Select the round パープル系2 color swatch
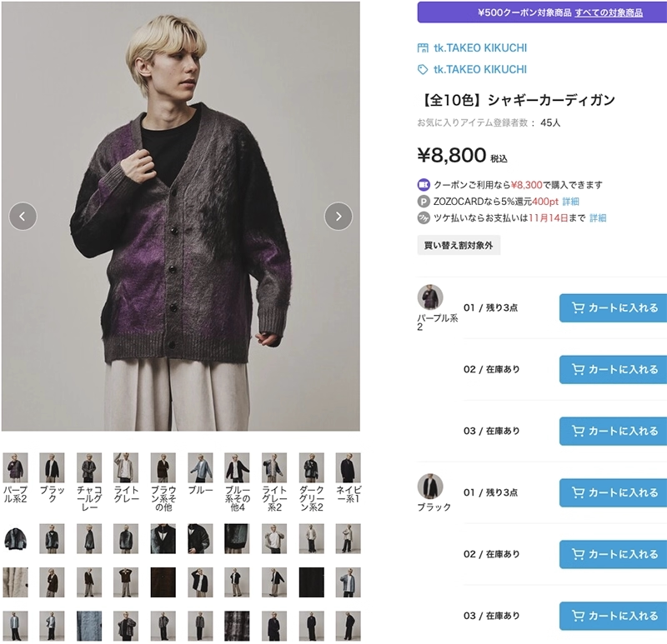This screenshot has height=644, width=667. coord(430,297)
